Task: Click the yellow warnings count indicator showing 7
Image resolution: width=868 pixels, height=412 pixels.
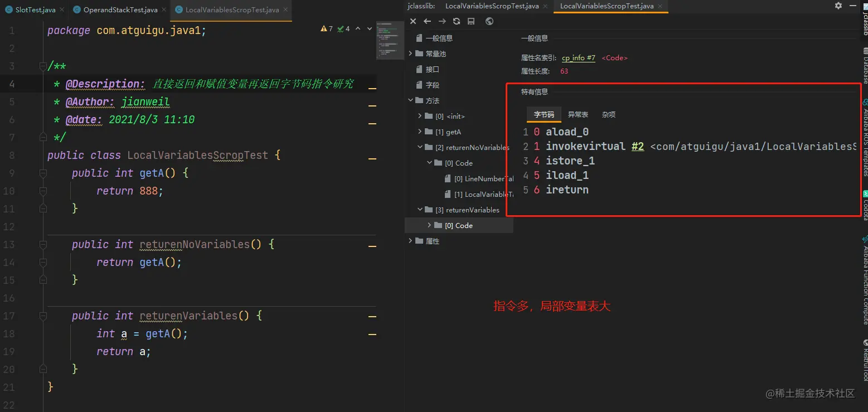Action: coord(327,28)
